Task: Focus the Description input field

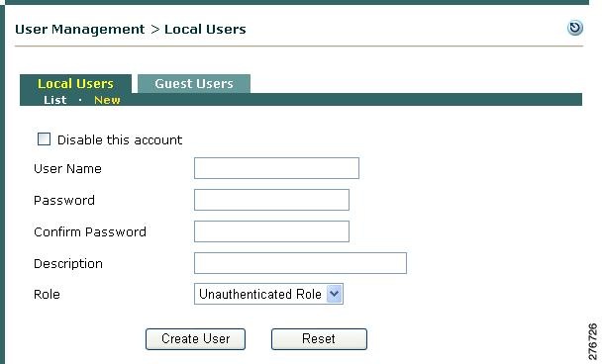Action: (300, 263)
